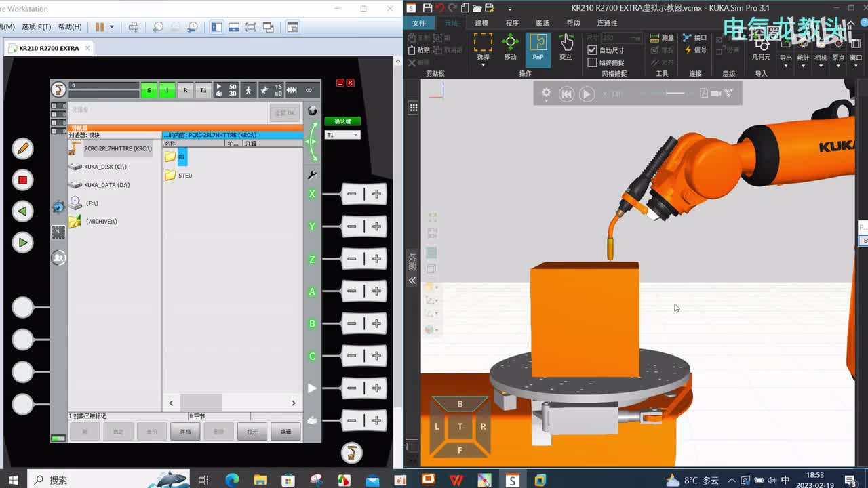Image resolution: width=868 pixels, height=488 pixels.
Task: Jog Z axis minus on smartPAD
Action: pos(352,259)
